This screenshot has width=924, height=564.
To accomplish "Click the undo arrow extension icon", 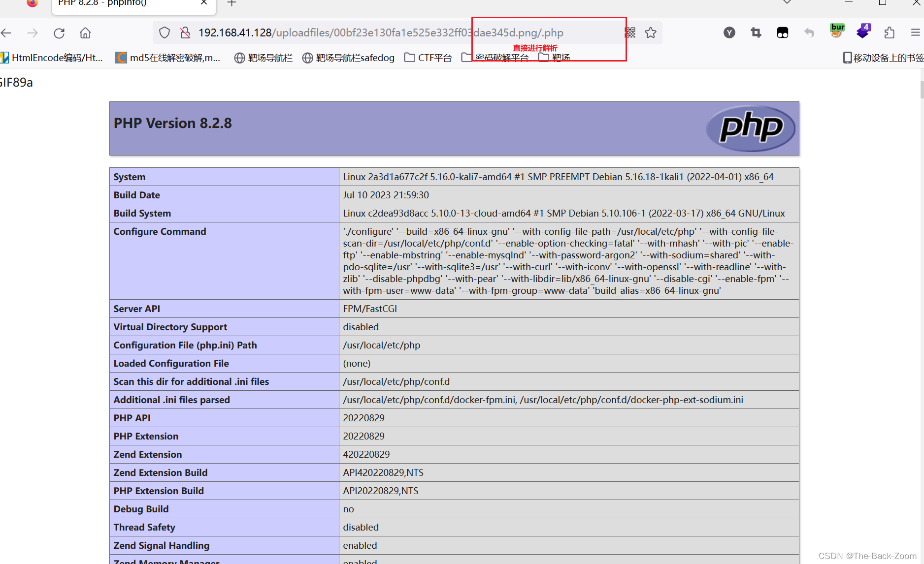I will (809, 33).
